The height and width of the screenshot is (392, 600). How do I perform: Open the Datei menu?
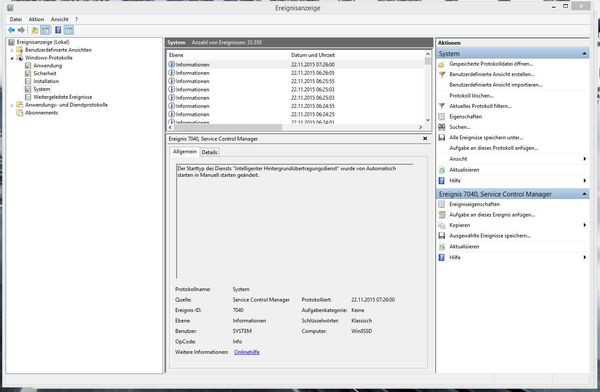16,19
